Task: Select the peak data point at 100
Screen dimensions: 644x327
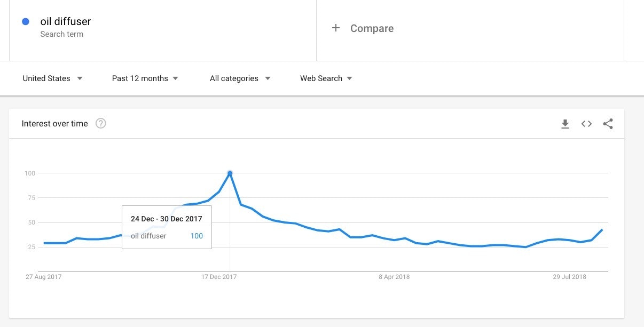Action: (230, 173)
